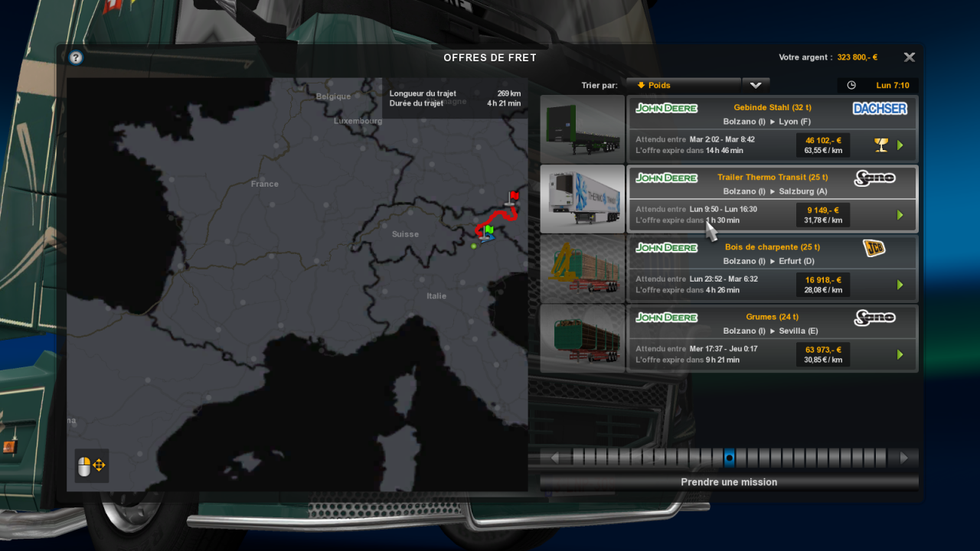The width and height of the screenshot is (980, 551).
Task: Click the Luxembourg label on the map
Action: point(358,121)
